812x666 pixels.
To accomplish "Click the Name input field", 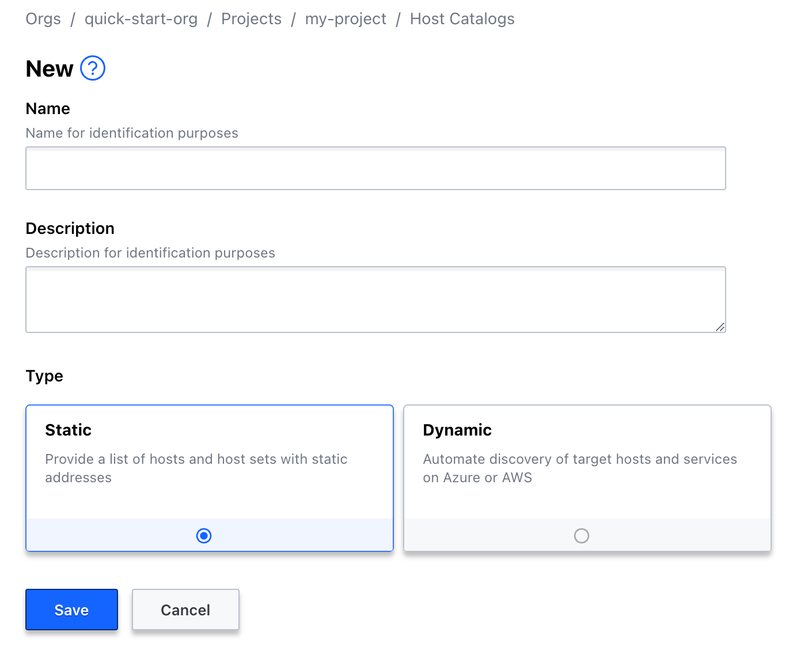I will click(x=375, y=168).
